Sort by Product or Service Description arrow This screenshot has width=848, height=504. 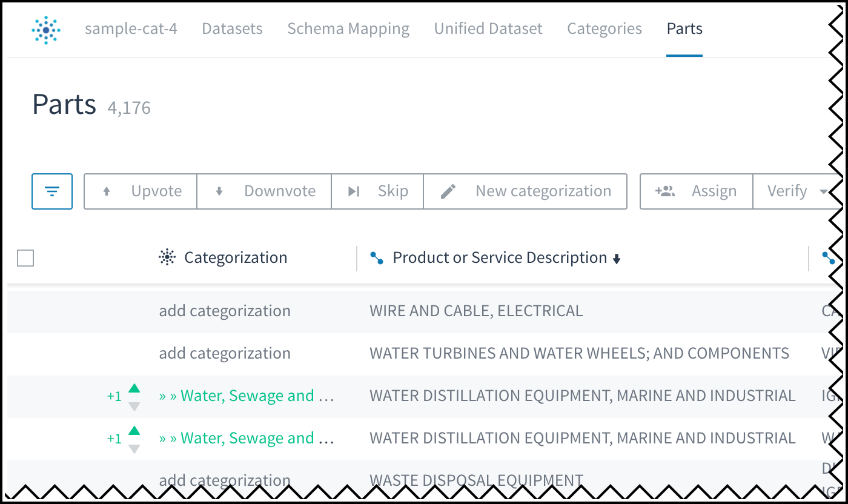pos(617,259)
